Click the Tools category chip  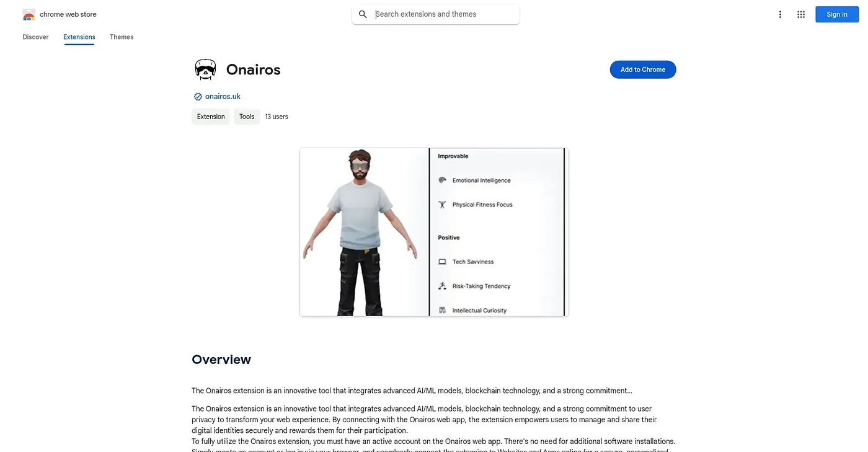coord(247,117)
